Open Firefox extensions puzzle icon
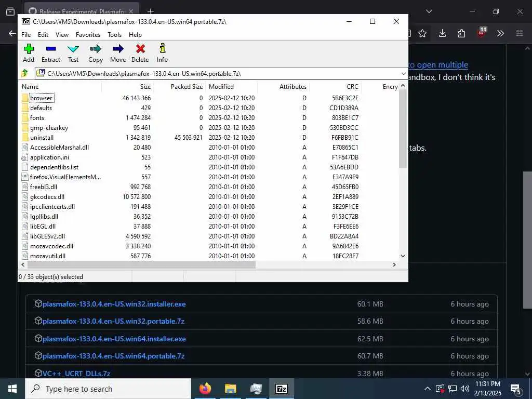The height and width of the screenshot is (399, 532). 461,33
